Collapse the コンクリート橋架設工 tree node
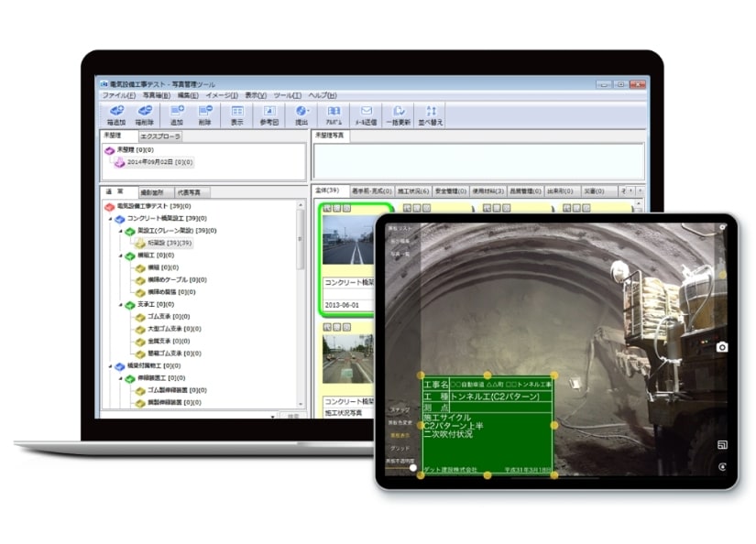Image resolution: width=756 pixels, height=544 pixels. point(110,219)
